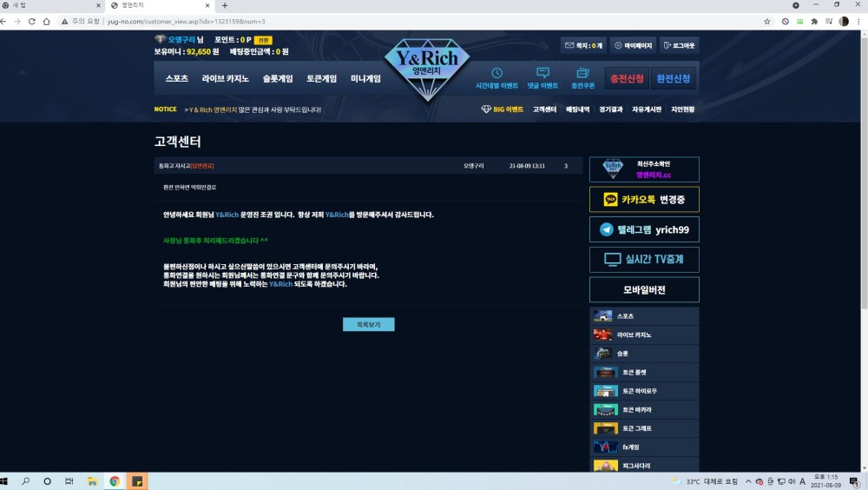The width and height of the screenshot is (868, 490).
Task: Open 마이페이지 gear button
Action: click(x=634, y=45)
